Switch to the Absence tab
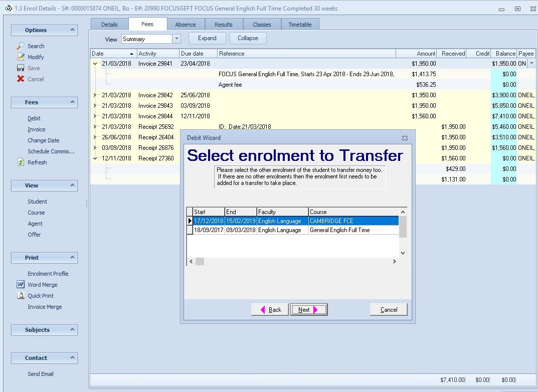Image resolution: width=538 pixels, height=392 pixels. (x=186, y=24)
